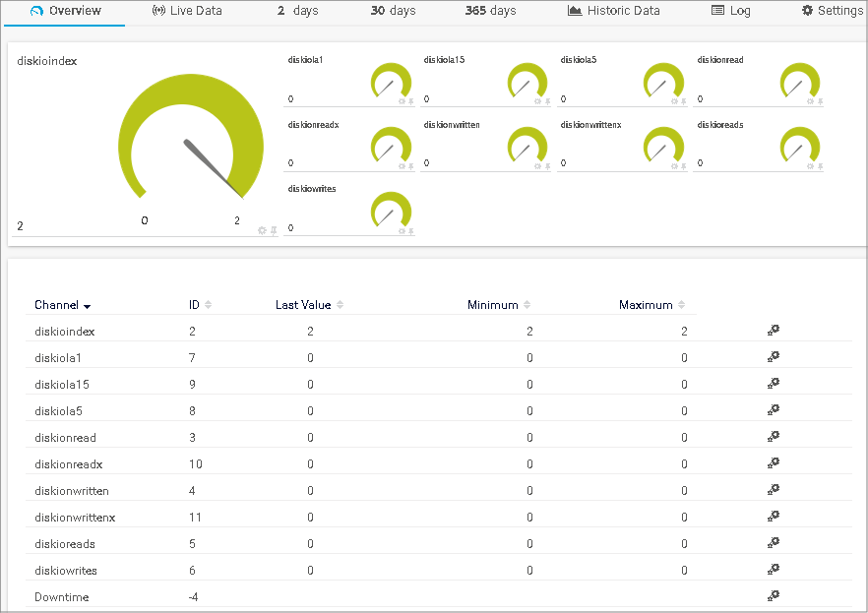Sort table by Maximum column

651,305
